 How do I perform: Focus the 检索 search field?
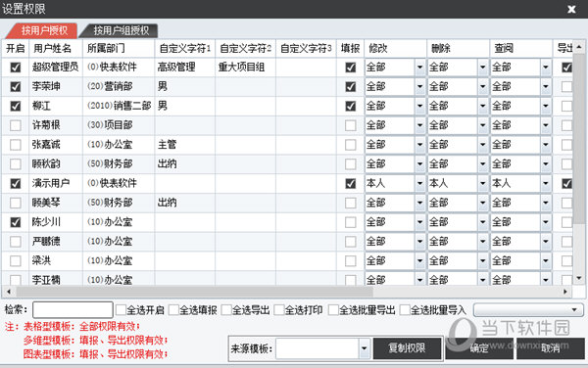(x=73, y=310)
